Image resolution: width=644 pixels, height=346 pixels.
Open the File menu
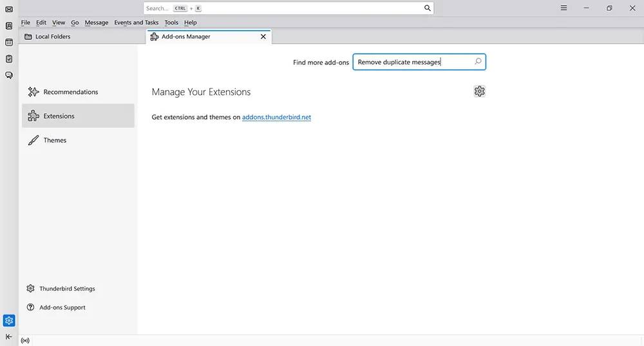click(26, 23)
